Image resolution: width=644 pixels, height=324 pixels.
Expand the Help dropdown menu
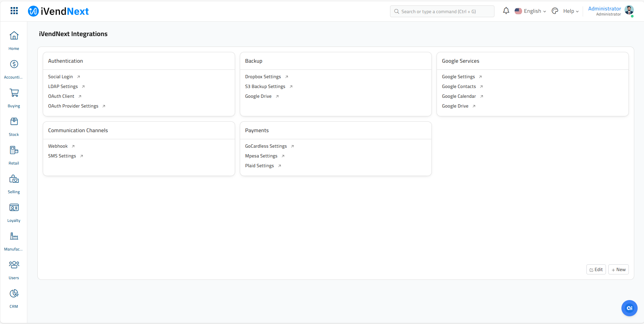tap(571, 11)
